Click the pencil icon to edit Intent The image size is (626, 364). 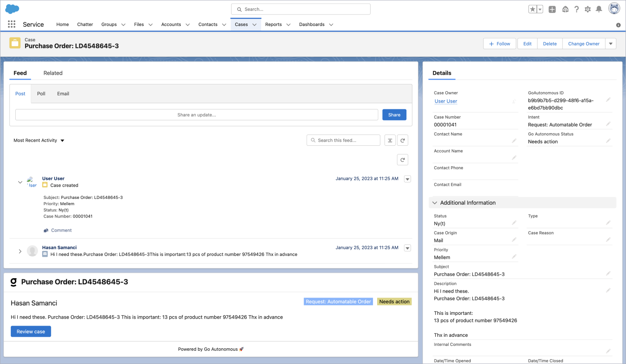click(x=608, y=124)
